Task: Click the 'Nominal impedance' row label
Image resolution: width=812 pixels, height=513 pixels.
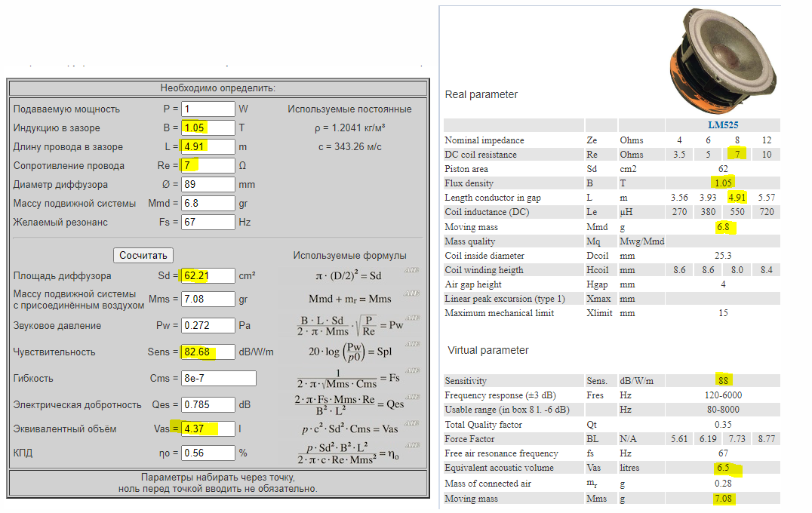Action: (484, 140)
